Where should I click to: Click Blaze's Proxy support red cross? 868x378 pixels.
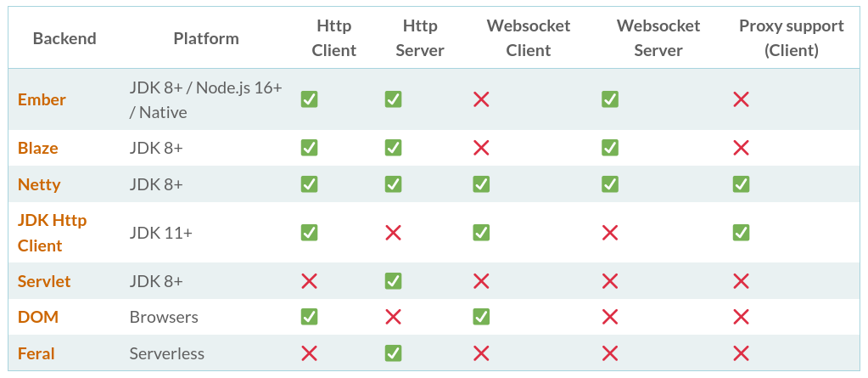pyautogui.click(x=741, y=148)
